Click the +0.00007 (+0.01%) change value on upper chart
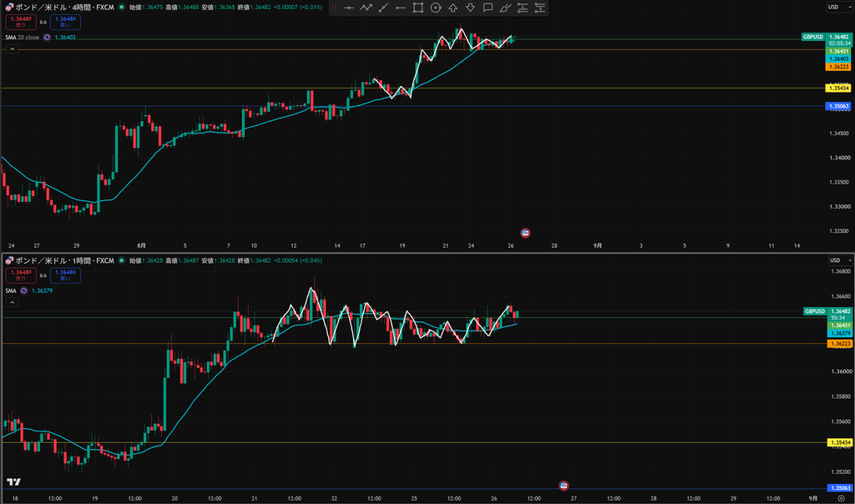855x504 pixels. 298,7
